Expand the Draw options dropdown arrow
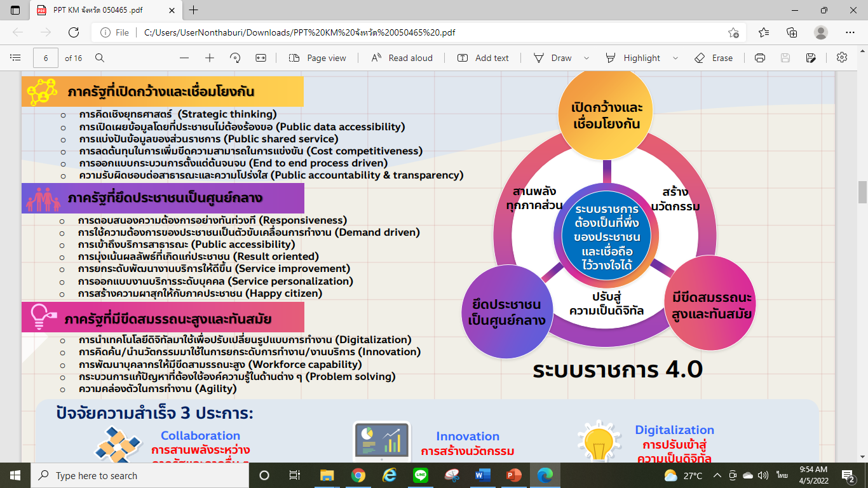The height and width of the screenshot is (488, 868). pos(586,58)
